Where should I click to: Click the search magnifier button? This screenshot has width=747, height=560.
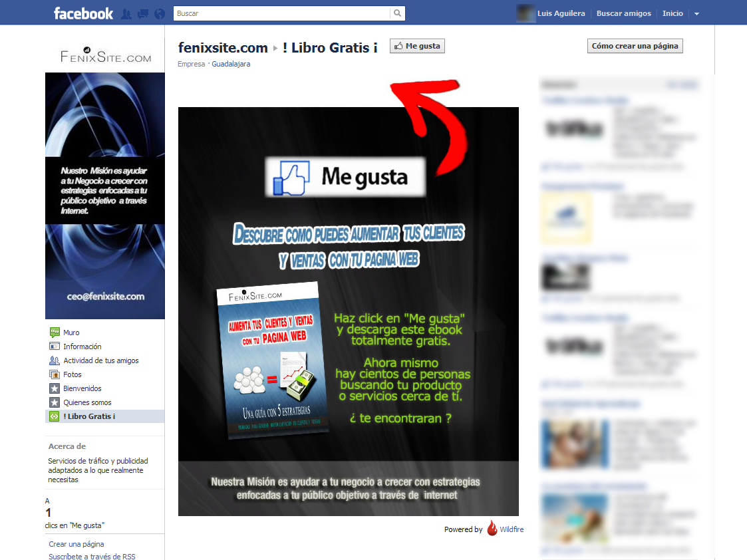[x=397, y=13]
